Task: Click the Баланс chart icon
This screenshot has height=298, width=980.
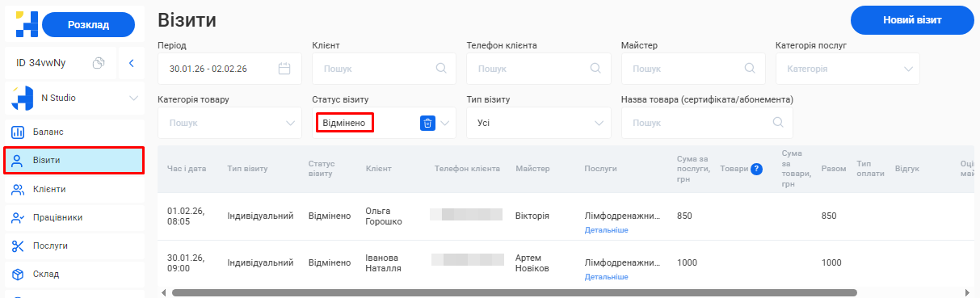Action: 18,132
